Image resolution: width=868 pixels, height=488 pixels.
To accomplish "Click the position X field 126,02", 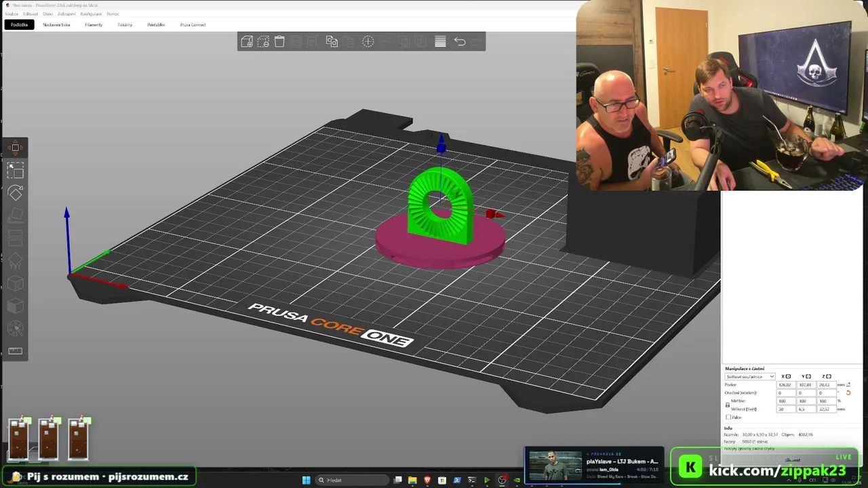I will pos(785,385).
